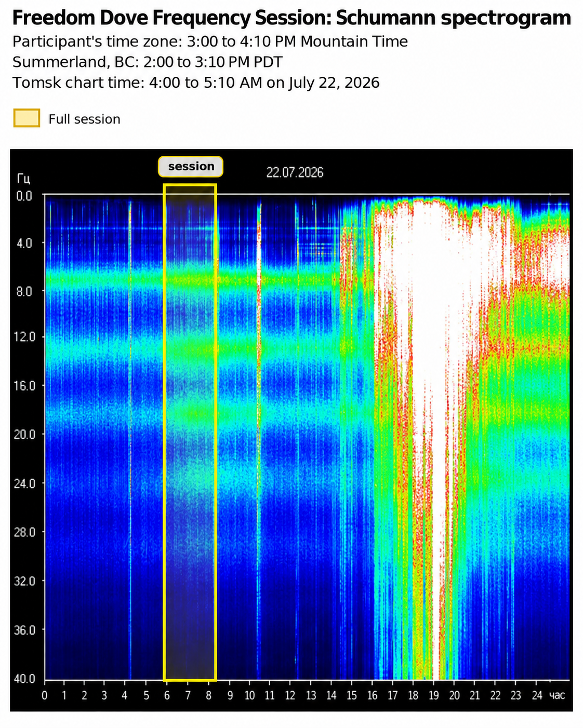Click inside the yellow session highlight box
Image resolution: width=583 pixels, height=728 pixels.
click(x=190, y=432)
